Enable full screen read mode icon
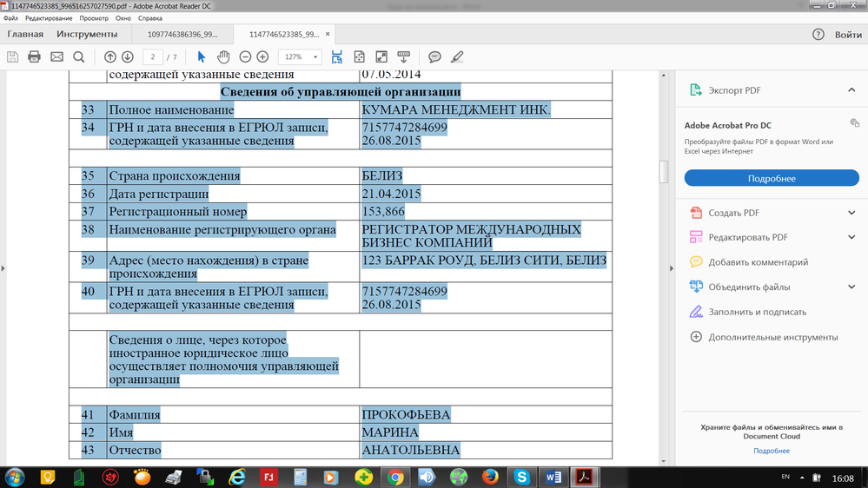Image resolution: width=868 pixels, height=488 pixels. coord(381,57)
